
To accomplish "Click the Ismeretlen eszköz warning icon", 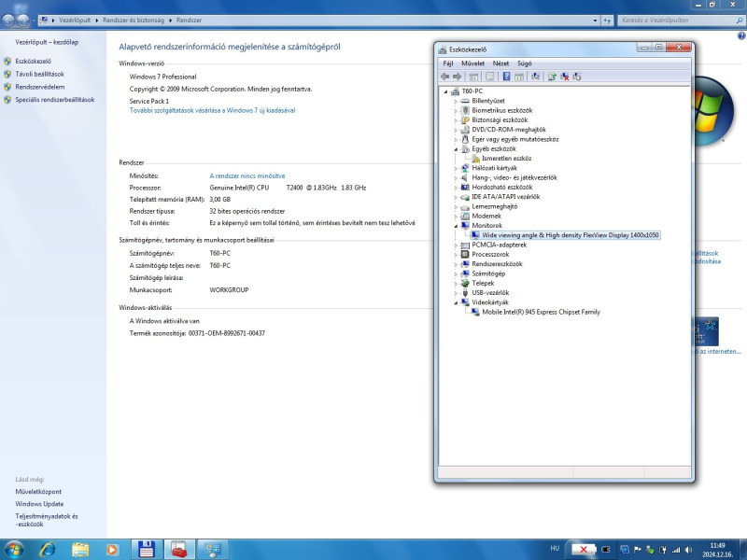I will (x=475, y=159).
